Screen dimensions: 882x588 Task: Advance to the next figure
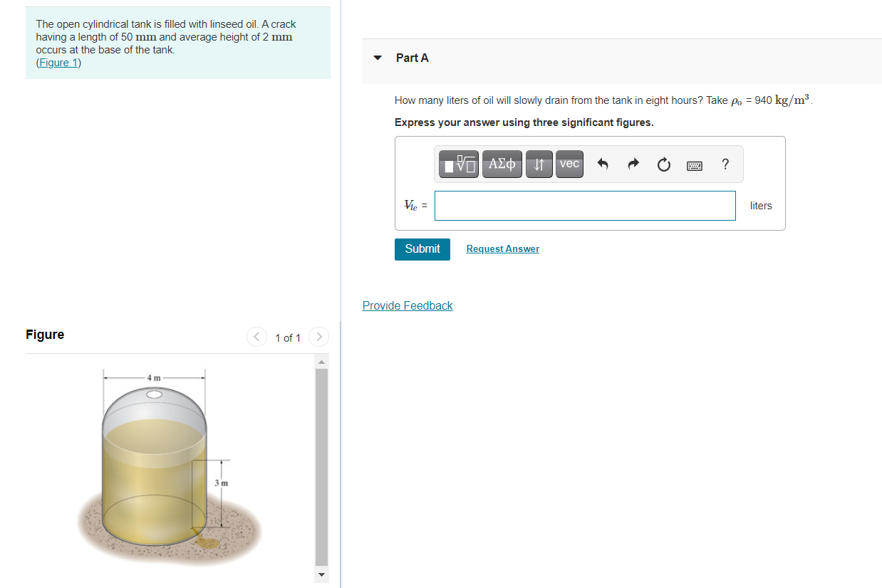pos(318,337)
